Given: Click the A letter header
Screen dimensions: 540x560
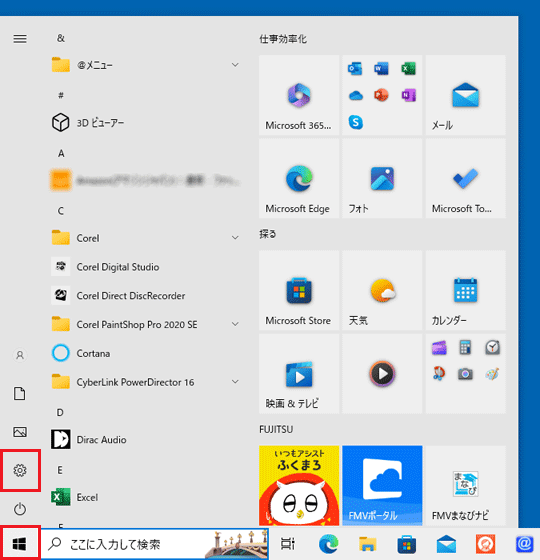Looking at the screenshot, I should [61, 154].
